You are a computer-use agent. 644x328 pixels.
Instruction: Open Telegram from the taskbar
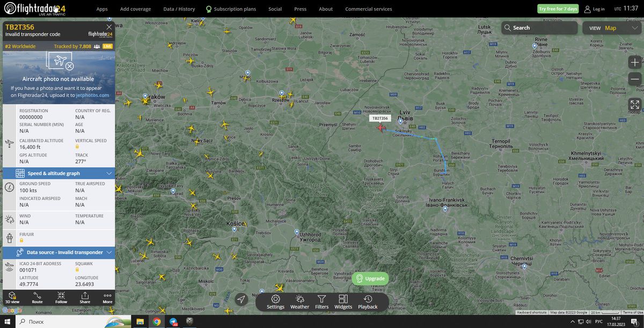[x=174, y=322]
